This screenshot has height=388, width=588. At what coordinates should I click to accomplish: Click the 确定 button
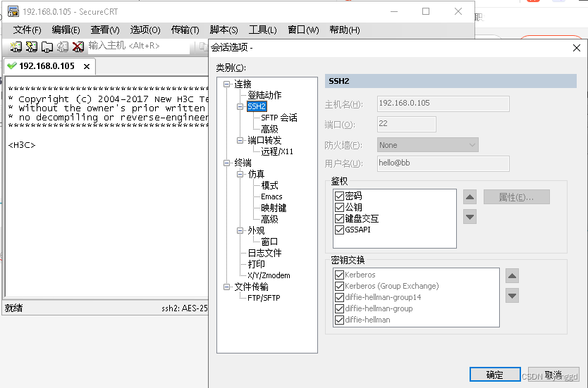point(495,375)
